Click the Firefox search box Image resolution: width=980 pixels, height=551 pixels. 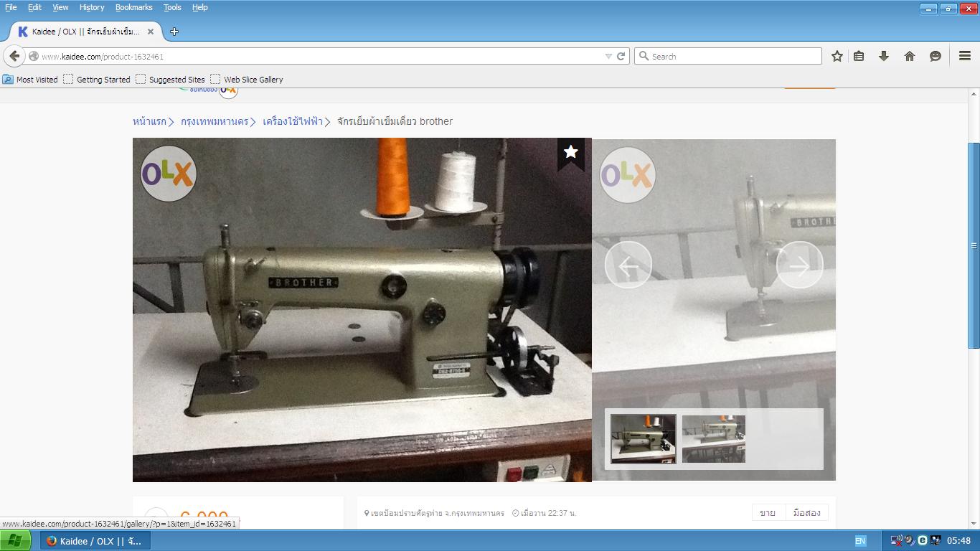click(x=728, y=56)
